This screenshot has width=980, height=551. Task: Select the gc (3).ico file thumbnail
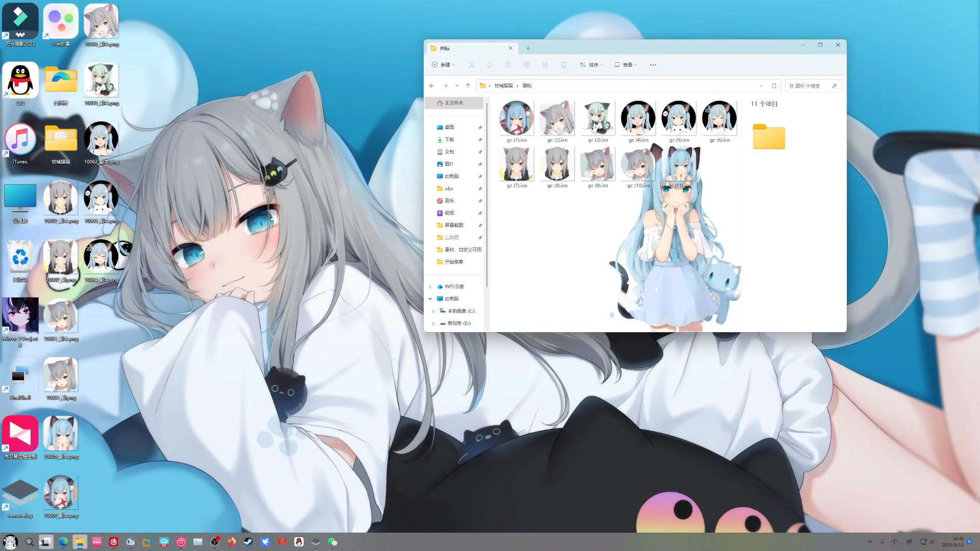pyautogui.click(x=598, y=118)
